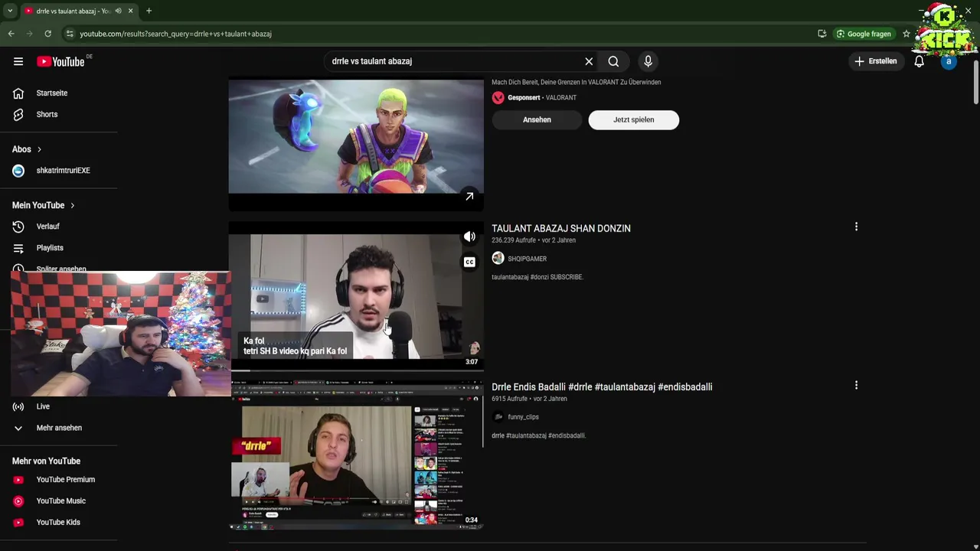Click the Ansehen button on the ad

pyautogui.click(x=537, y=119)
